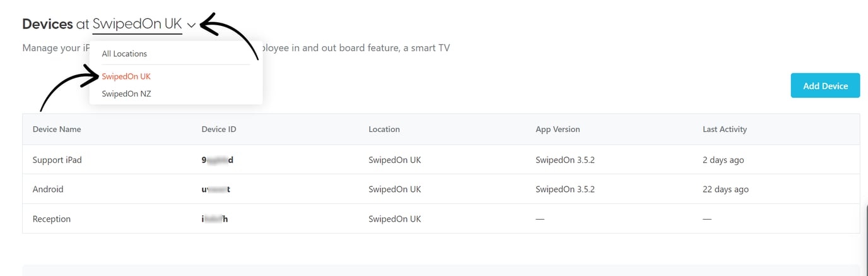Select All Locations from the dropdown
The height and width of the screenshot is (276, 868).
coord(124,54)
